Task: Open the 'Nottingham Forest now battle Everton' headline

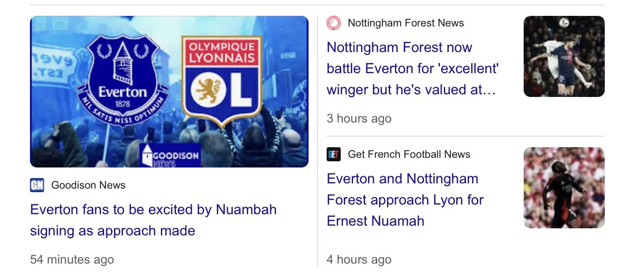Action: (412, 68)
